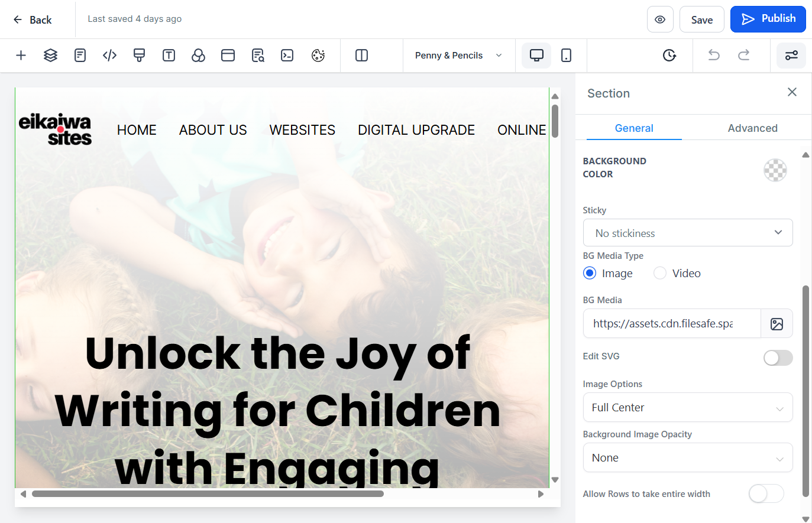
Task: Publish the page
Action: pos(768,19)
